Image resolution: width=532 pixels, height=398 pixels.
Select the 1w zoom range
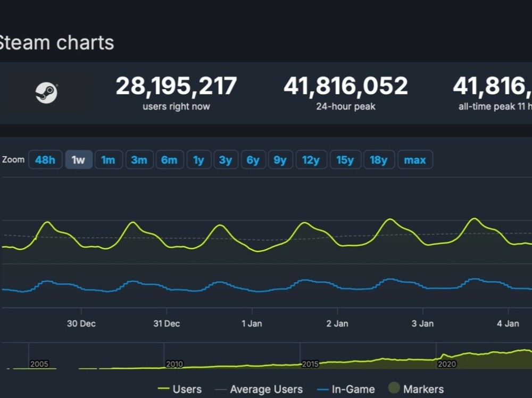pyautogui.click(x=78, y=160)
